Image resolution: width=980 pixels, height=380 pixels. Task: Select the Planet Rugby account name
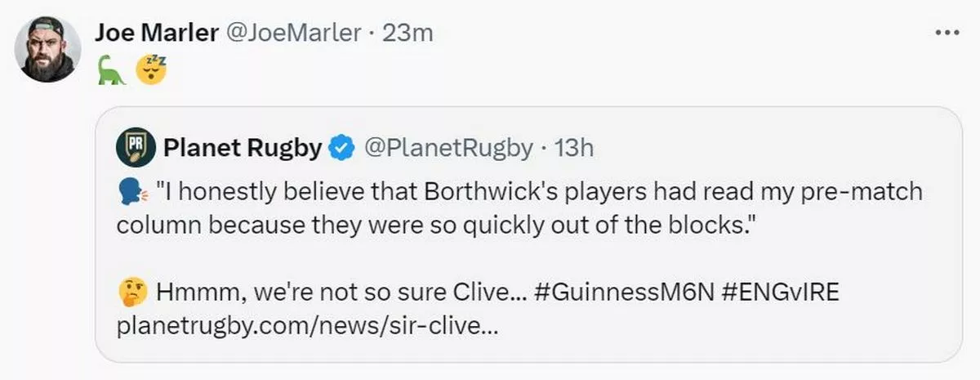click(242, 148)
